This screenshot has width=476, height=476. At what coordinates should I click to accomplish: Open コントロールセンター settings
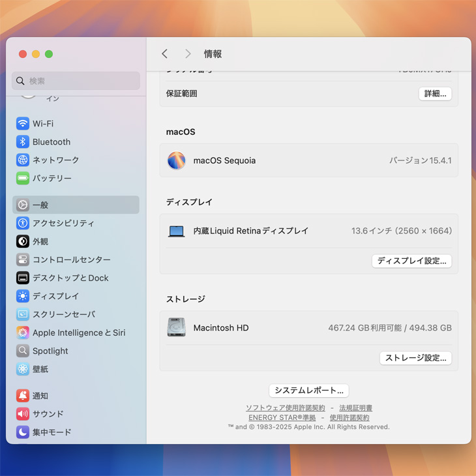point(71,260)
